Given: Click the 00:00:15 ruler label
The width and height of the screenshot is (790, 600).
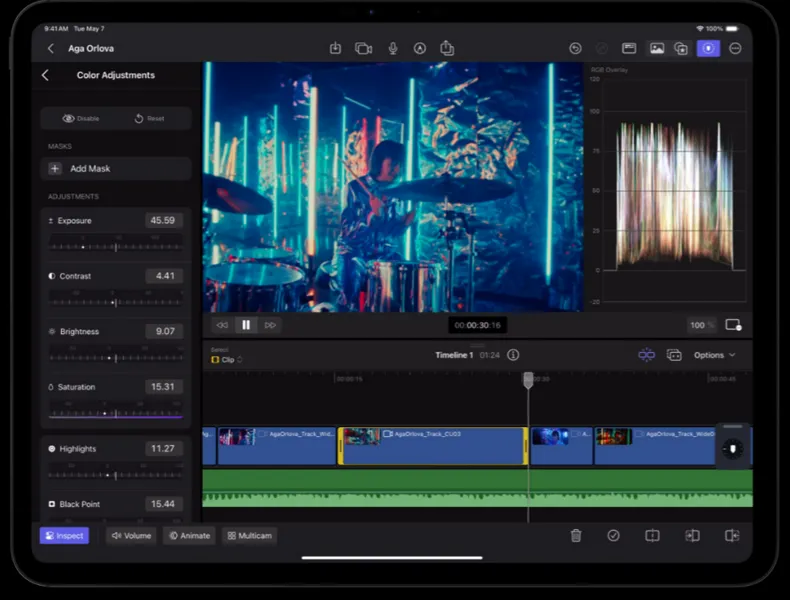Looking at the screenshot, I should [x=349, y=379].
